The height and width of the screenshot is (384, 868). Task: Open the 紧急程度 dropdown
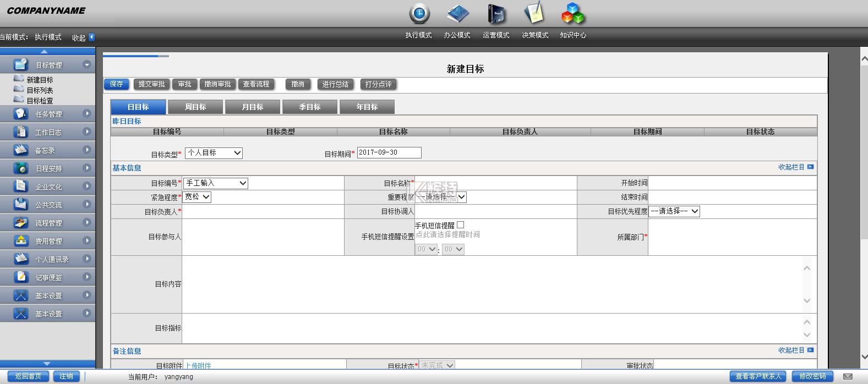(x=197, y=197)
